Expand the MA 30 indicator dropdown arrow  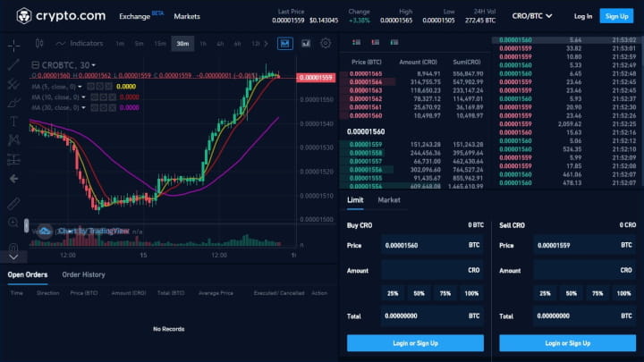(x=83, y=107)
